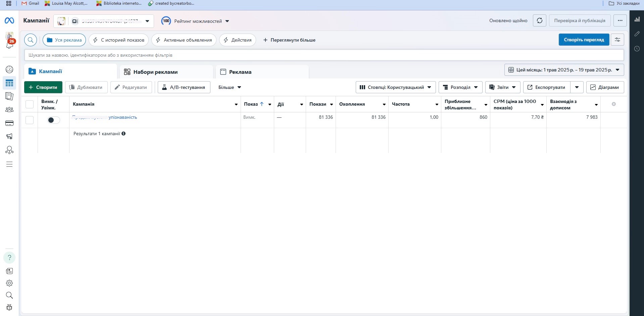Check the campaign row checkbox

[x=30, y=120]
